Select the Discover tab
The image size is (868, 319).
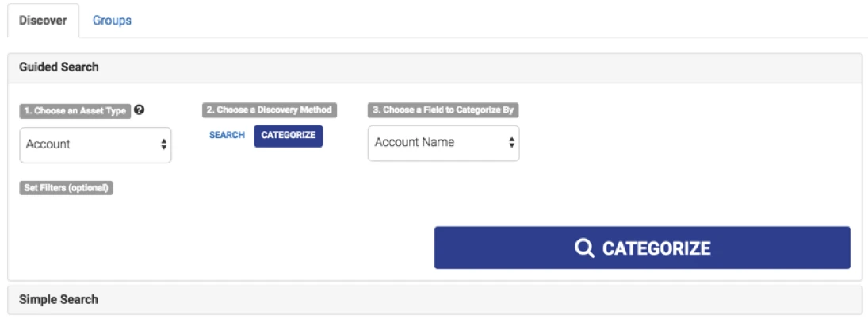pos(43,21)
